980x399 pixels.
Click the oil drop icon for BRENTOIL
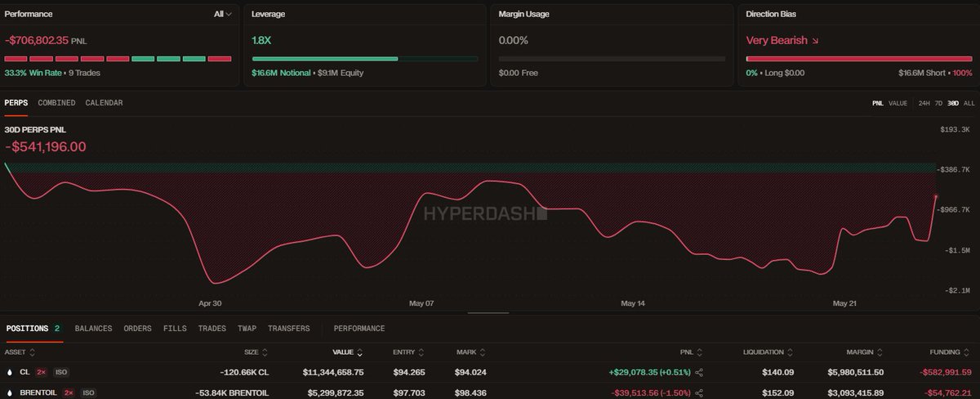[9, 392]
